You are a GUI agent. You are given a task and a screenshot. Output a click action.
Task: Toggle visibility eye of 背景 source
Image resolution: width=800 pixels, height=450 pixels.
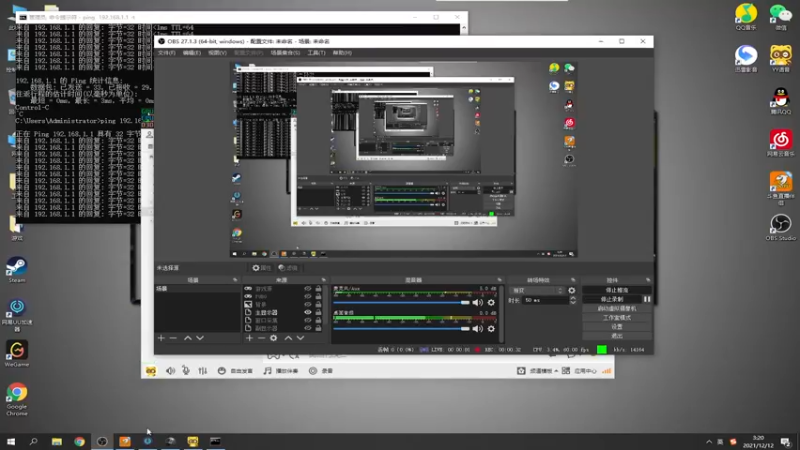[308, 304]
